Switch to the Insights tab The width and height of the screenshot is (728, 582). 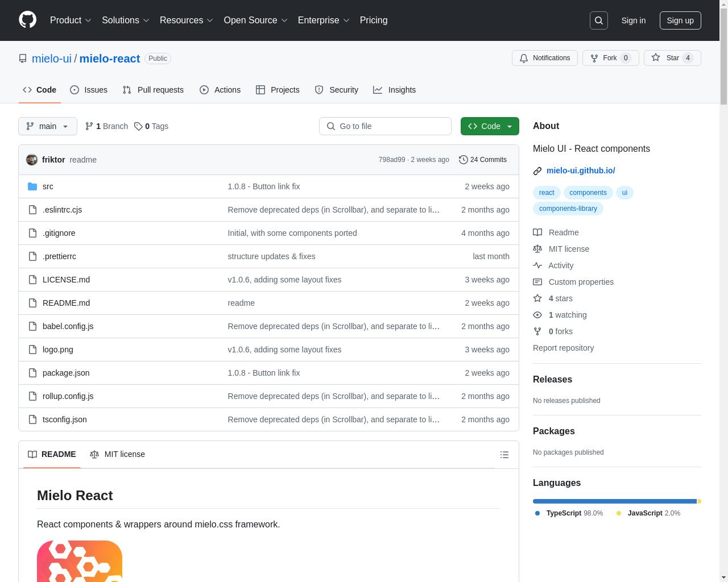395,90
